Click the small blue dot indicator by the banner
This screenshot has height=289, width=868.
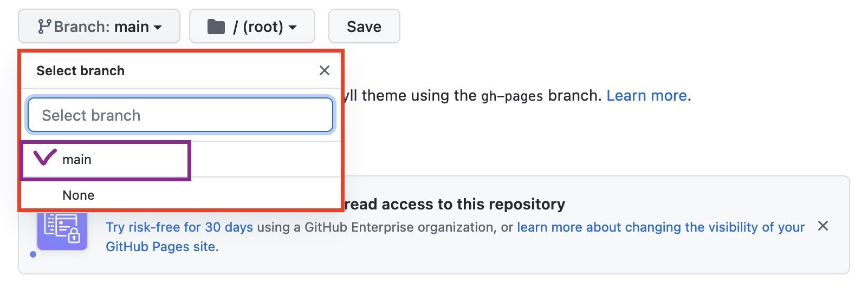click(33, 254)
